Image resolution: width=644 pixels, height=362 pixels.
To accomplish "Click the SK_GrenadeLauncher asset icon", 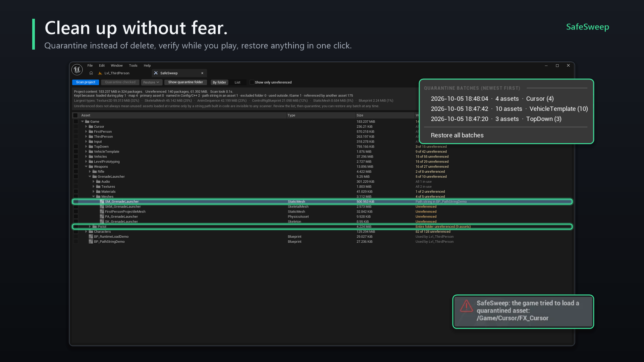I will point(102,222).
